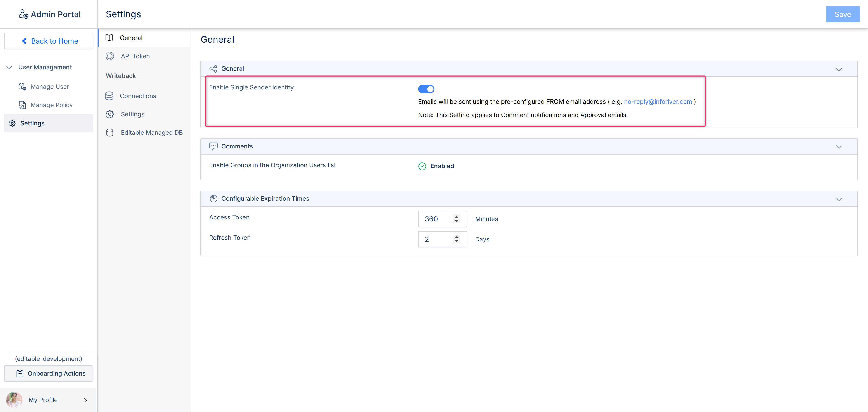Click the Editable Managed DB icon
Viewport: 868px width, 412px height.
coord(109,133)
